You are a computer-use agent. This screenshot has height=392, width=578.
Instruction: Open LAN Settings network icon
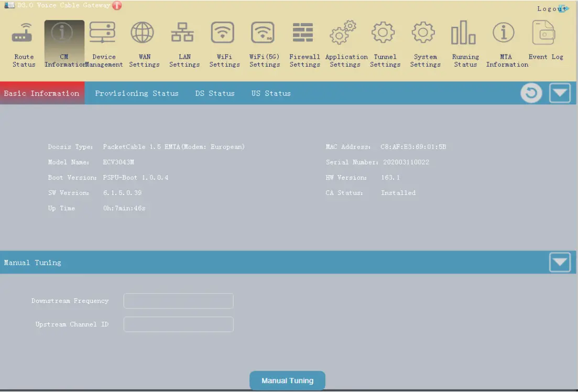coord(182,32)
